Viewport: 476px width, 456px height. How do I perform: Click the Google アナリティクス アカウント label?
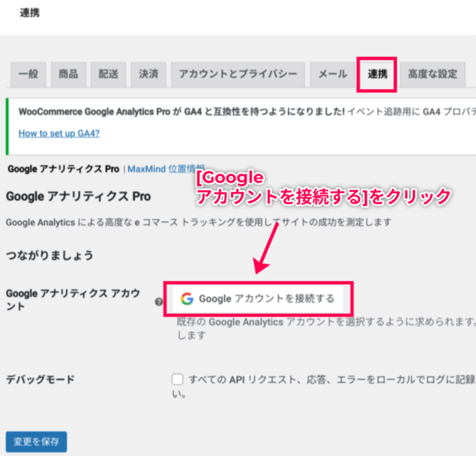(x=73, y=299)
